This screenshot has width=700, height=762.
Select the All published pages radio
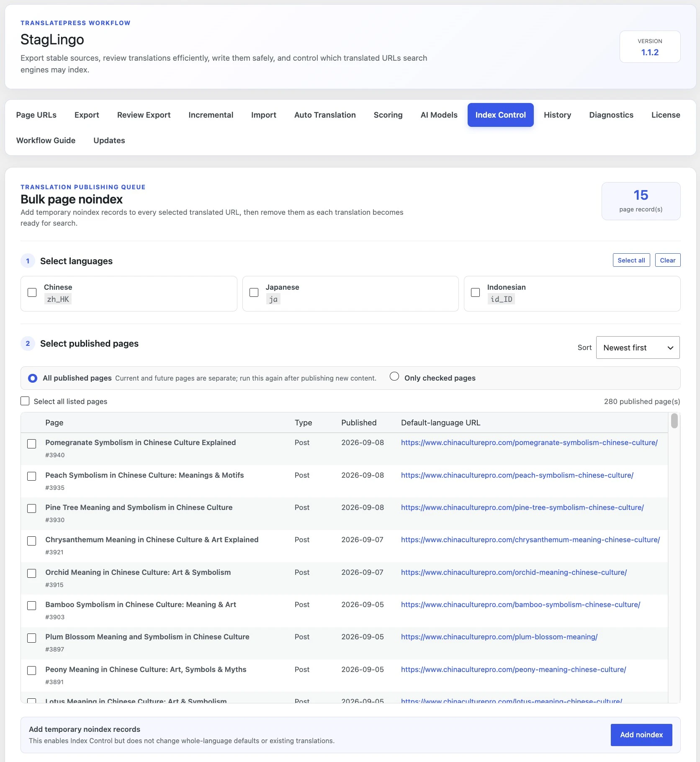point(33,378)
